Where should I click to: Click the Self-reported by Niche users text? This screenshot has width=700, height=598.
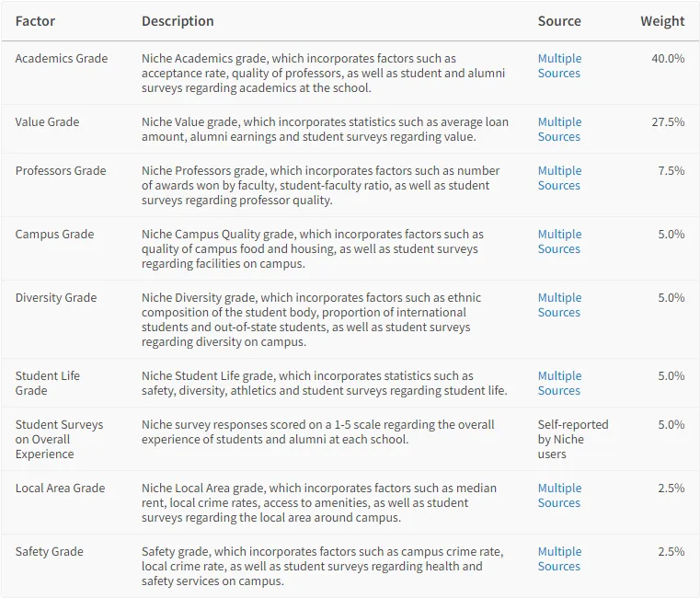pyautogui.click(x=573, y=439)
